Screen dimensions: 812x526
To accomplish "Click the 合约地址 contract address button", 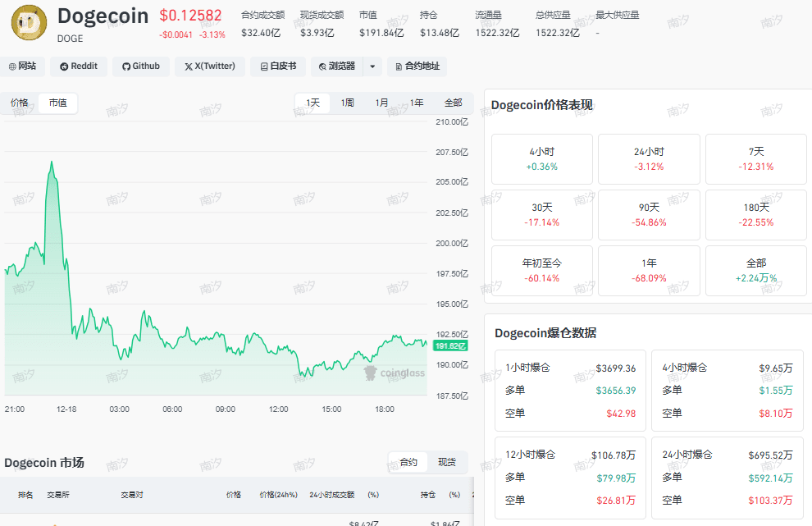I will (417, 66).
